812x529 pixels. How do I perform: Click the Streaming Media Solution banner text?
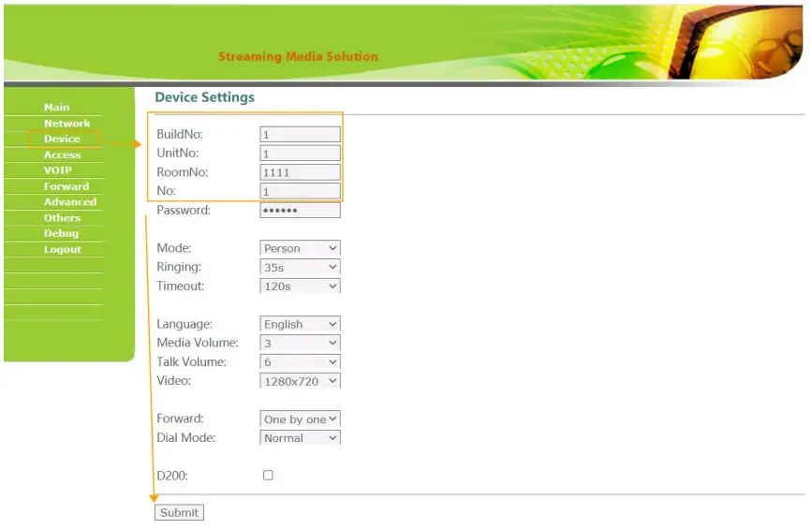pyautogui.click(x=298, y=56)
